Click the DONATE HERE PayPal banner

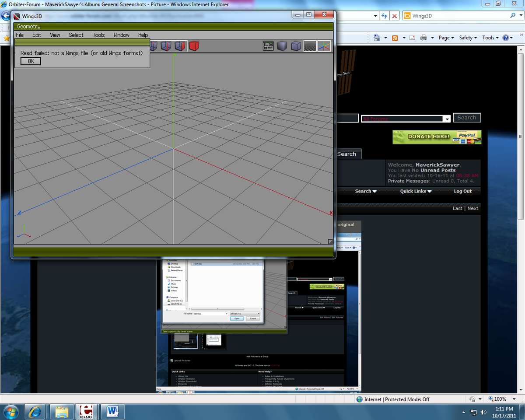(x=437, y=137)
